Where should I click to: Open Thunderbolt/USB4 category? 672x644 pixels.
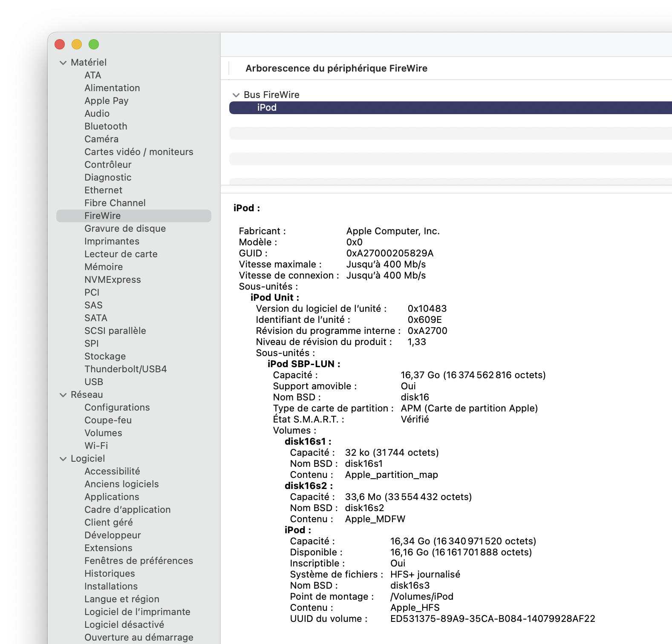tap(126, 369)
